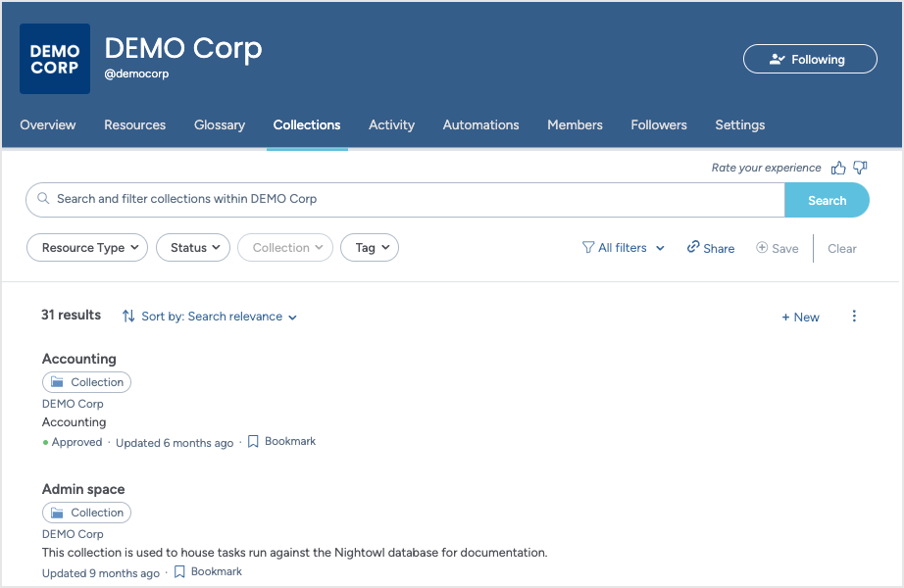Click the person-check icon on the Following button
Viewport: 904px width, 588px height.
[778, 59]
